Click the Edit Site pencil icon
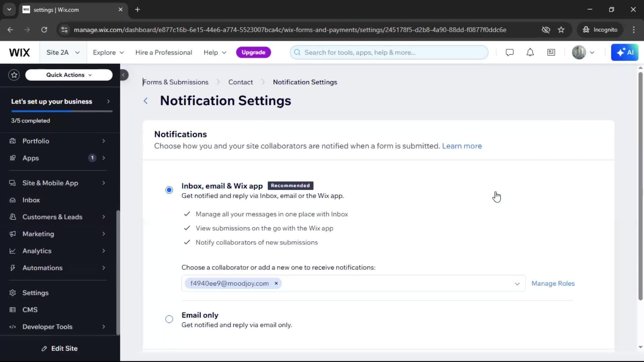 coord(44,349)
